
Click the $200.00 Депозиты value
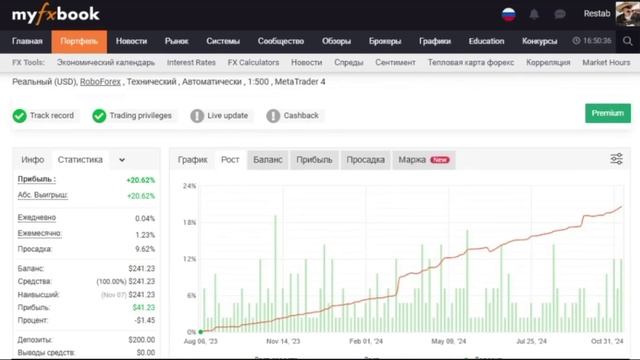(x=141, y=340)
